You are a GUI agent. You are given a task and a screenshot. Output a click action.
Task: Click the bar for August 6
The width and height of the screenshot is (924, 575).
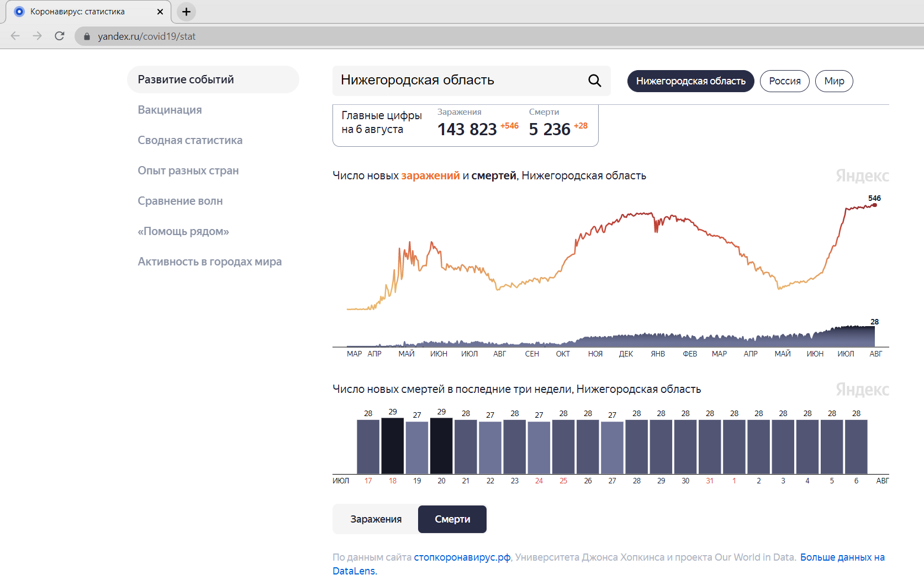(856, 447)
